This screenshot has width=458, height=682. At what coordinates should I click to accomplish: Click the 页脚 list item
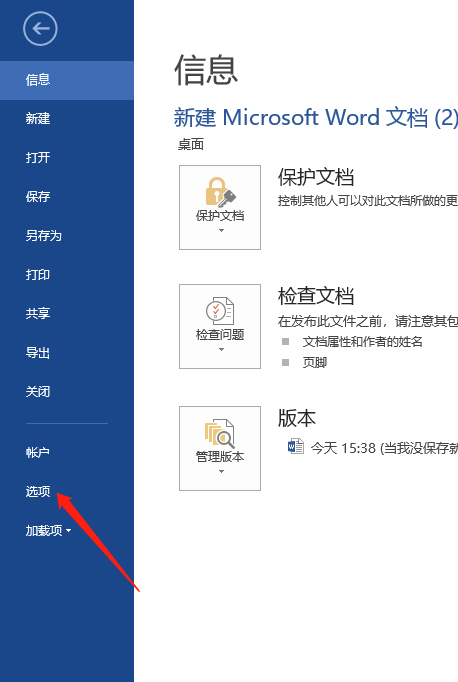(314, 362)
